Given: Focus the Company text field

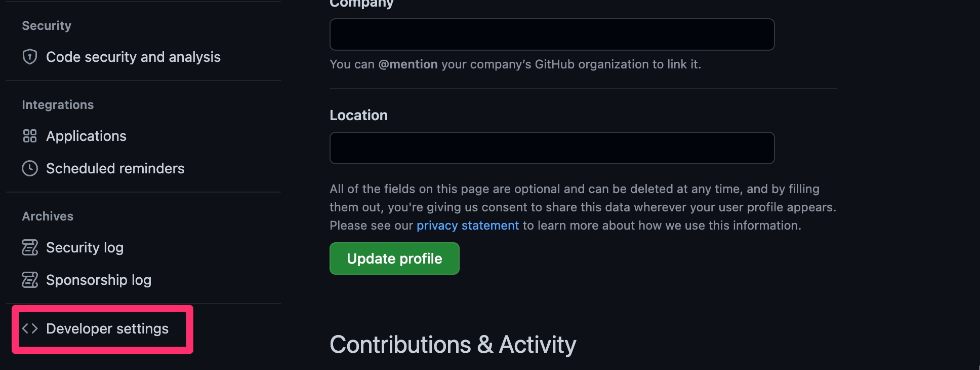Looking at the screenshot, I should (x=552, y=34).
